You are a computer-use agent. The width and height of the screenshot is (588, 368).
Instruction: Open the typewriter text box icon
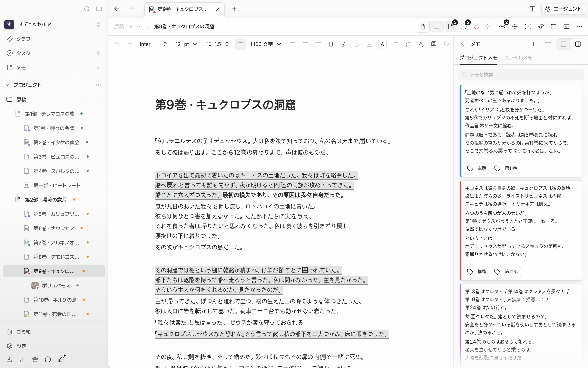point(434,44)
